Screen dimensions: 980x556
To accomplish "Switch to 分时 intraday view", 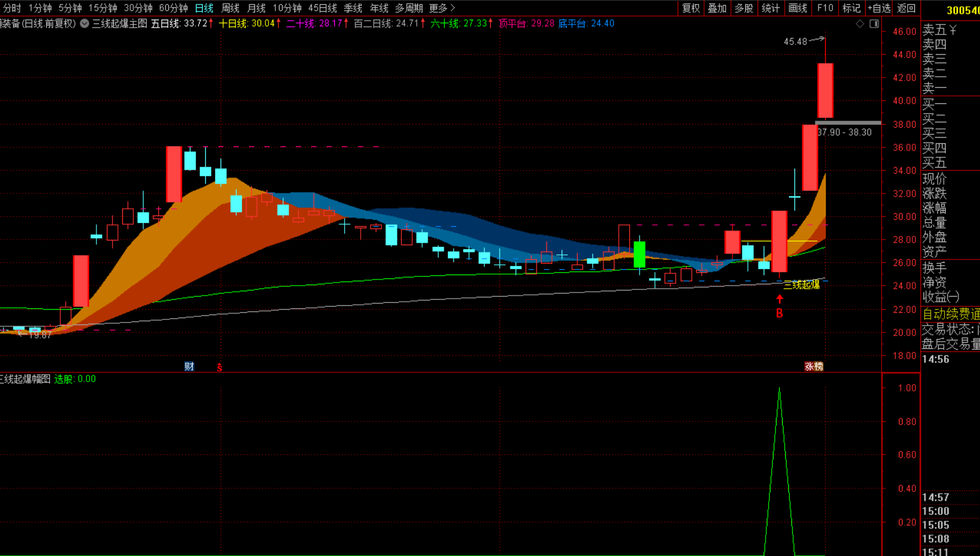I will point(12,8).
